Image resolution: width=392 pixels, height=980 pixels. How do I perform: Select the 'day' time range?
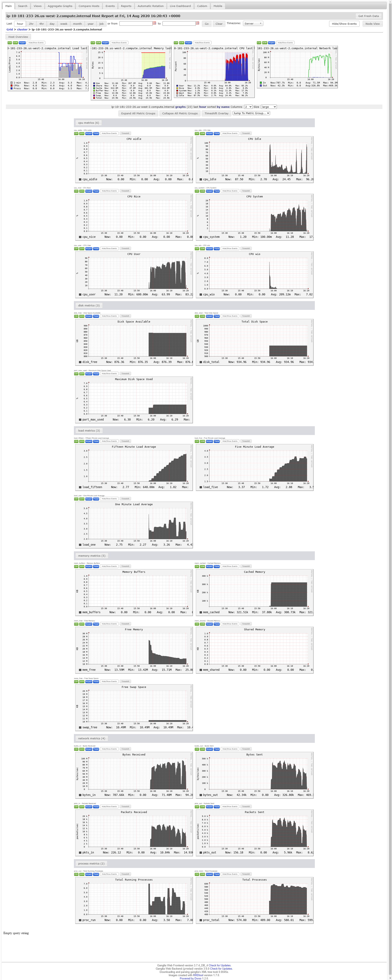pos(52,24)
